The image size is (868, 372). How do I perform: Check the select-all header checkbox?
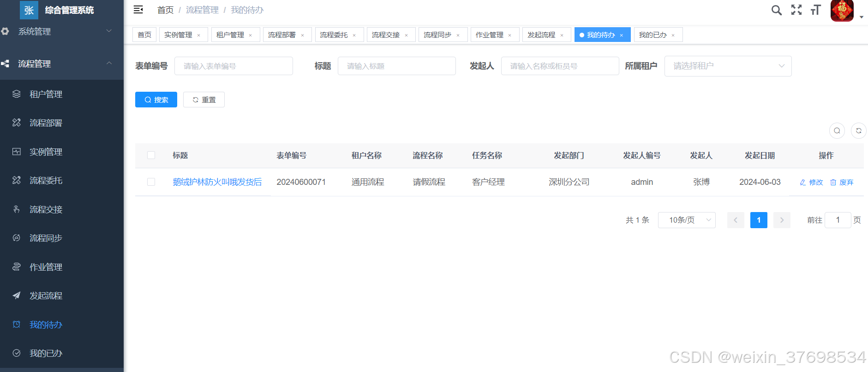click(x=151, y=155)
